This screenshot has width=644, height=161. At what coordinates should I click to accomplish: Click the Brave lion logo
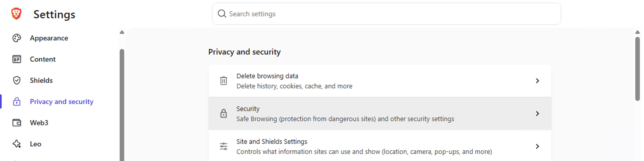[16, 14]
